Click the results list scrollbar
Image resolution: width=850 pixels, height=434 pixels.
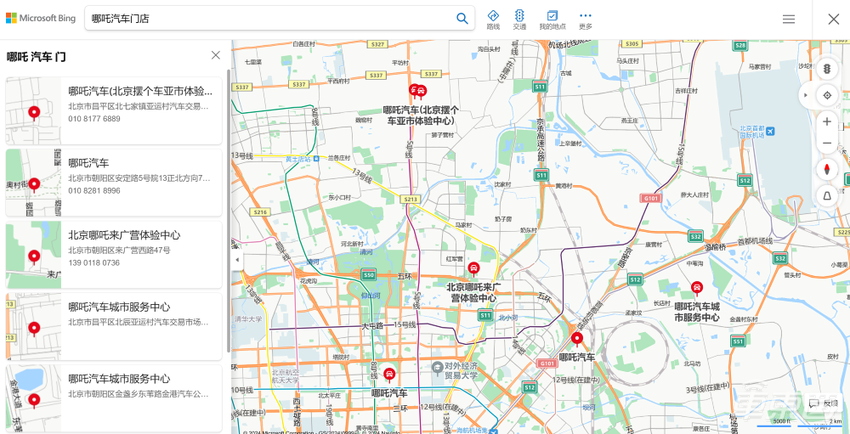coord(228,211)
